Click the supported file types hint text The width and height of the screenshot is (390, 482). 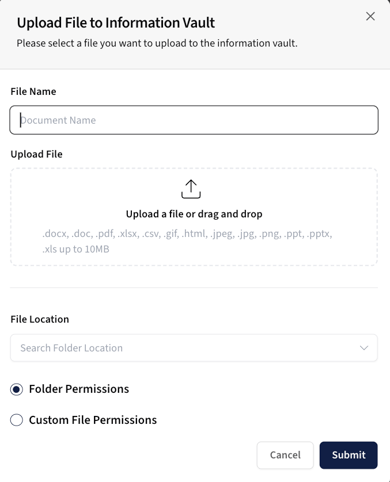(x=187, y=241)
